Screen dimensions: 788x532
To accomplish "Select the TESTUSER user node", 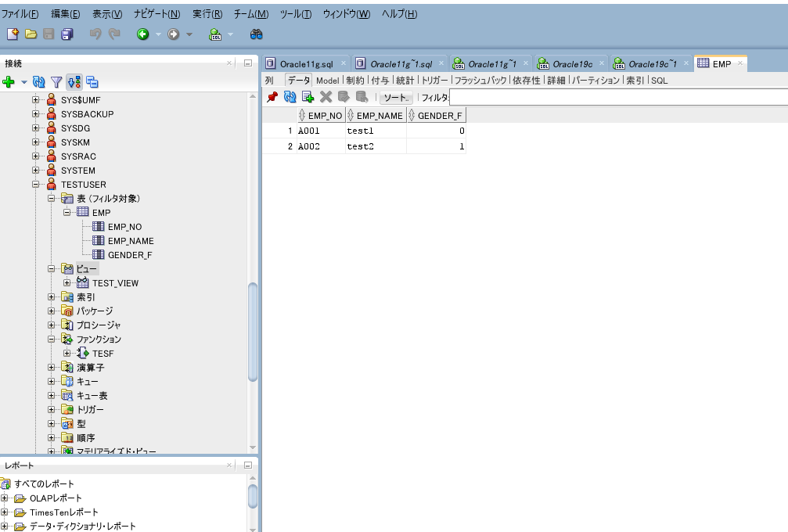I will tap(84, 185).
